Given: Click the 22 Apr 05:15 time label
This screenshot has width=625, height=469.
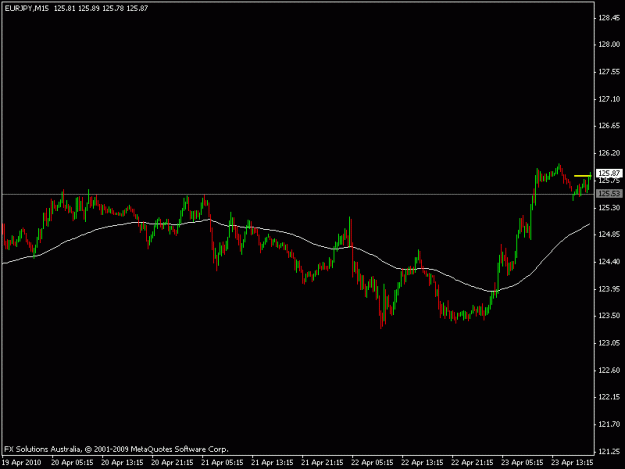Looking at the screenshot, I should coord(372,463).
